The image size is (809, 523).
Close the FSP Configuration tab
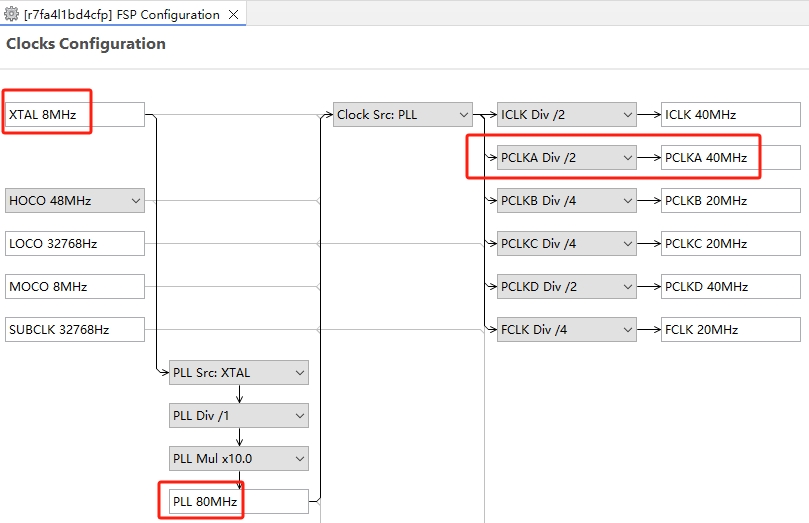pyautogui.click(x=234, y=14)
